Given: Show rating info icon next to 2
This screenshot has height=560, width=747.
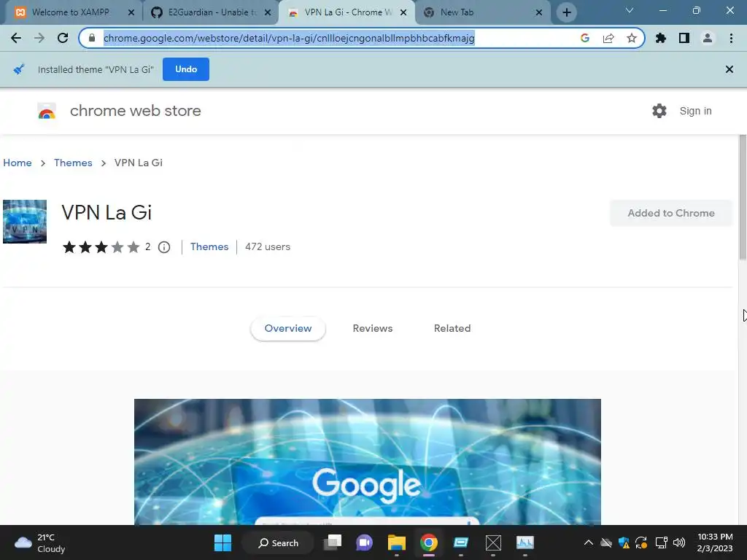Looking at the screenshot, I should tap(164, 247).
